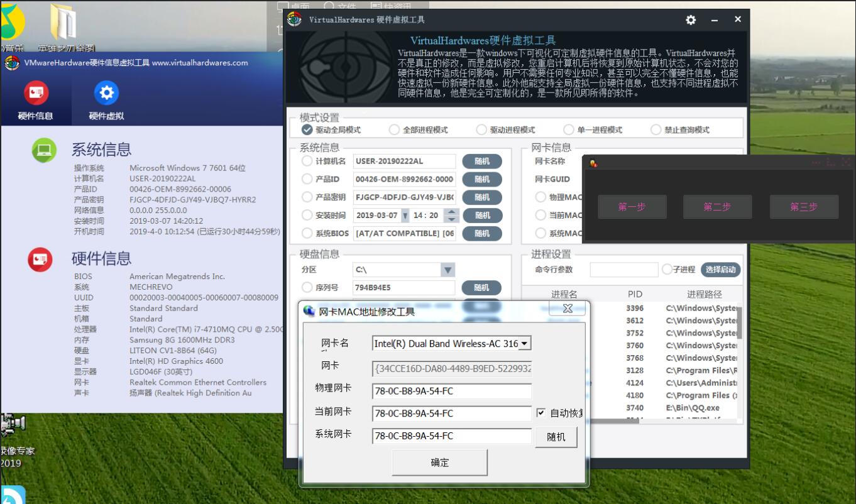Viewport: 856px width, 504px height.
Task: Click the 产品ID input field
Action: pos(404,179)
